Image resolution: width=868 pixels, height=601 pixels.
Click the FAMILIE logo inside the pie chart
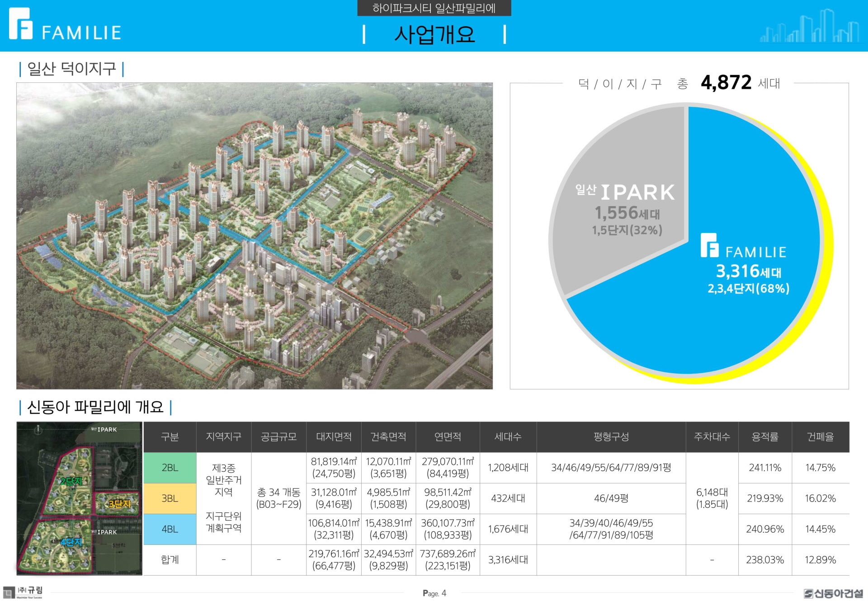point(743,246)
